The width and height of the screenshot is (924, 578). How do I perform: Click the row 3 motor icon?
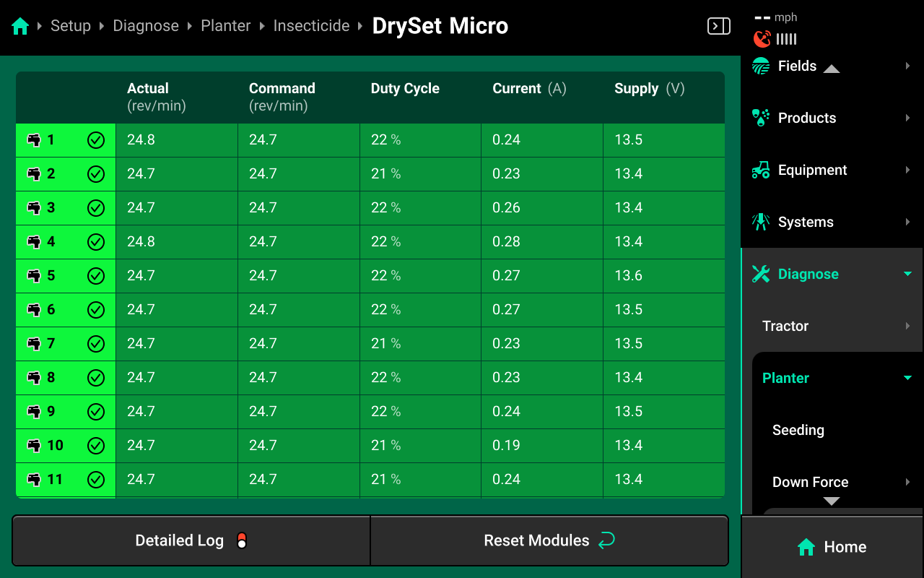click(34, 208)
